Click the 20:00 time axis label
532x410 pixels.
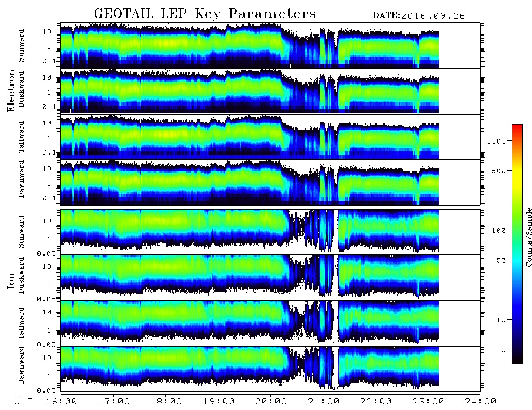point(271,402)
